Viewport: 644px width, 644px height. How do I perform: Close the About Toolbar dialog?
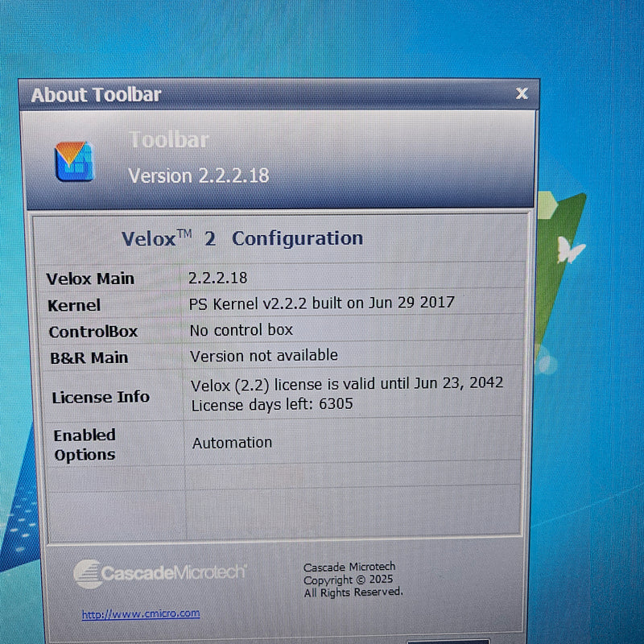(522, 93)
